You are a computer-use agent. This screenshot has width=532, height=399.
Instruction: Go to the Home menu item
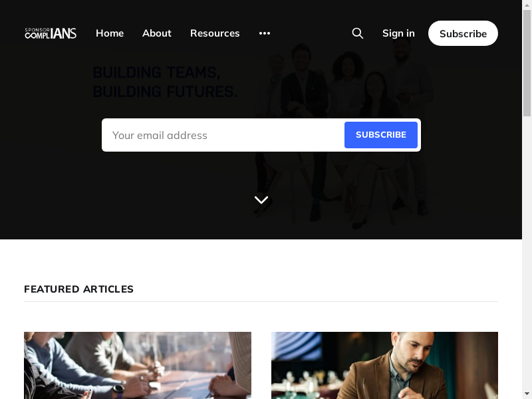pos(110,33)
